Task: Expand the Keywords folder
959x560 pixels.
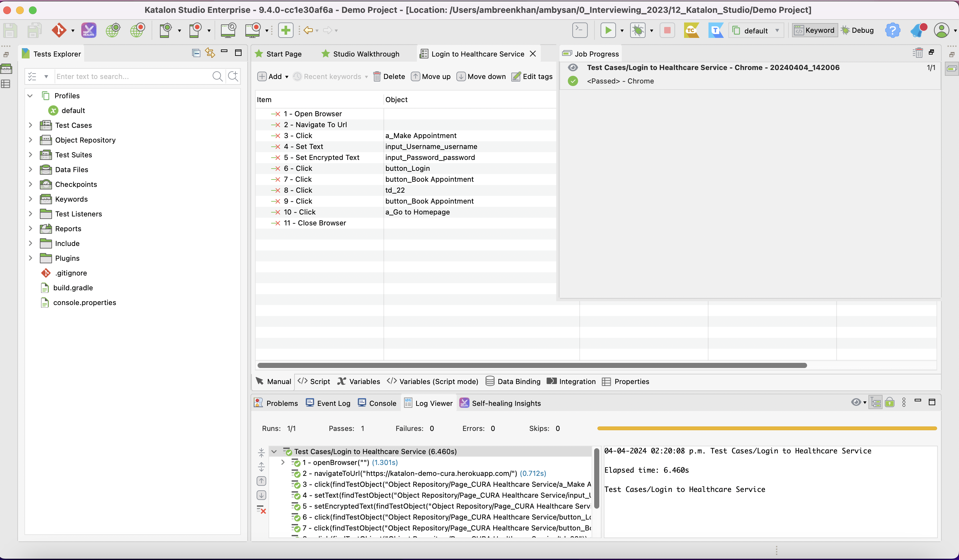Action: (x=31, y=199)
